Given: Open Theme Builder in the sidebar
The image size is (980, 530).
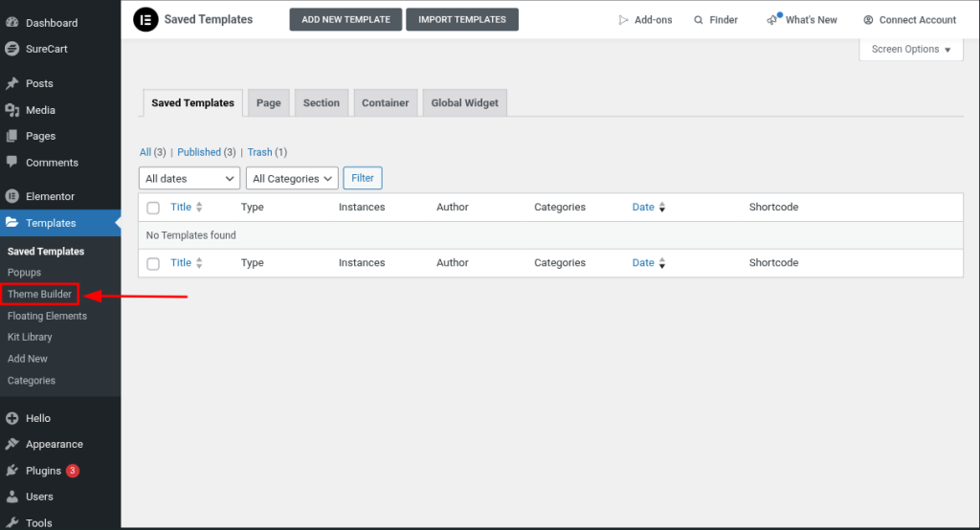Looking at the screenshot, I should tap(40, 295).
